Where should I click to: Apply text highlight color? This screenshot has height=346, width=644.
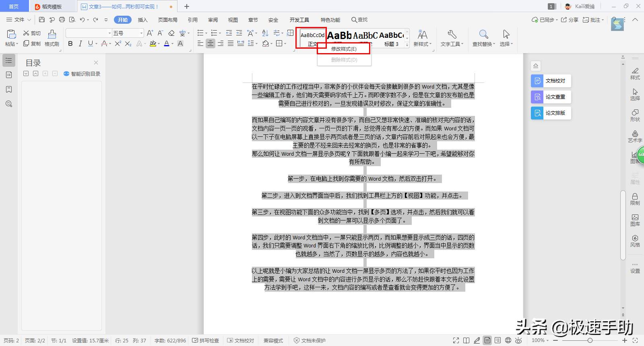(153, 43)
